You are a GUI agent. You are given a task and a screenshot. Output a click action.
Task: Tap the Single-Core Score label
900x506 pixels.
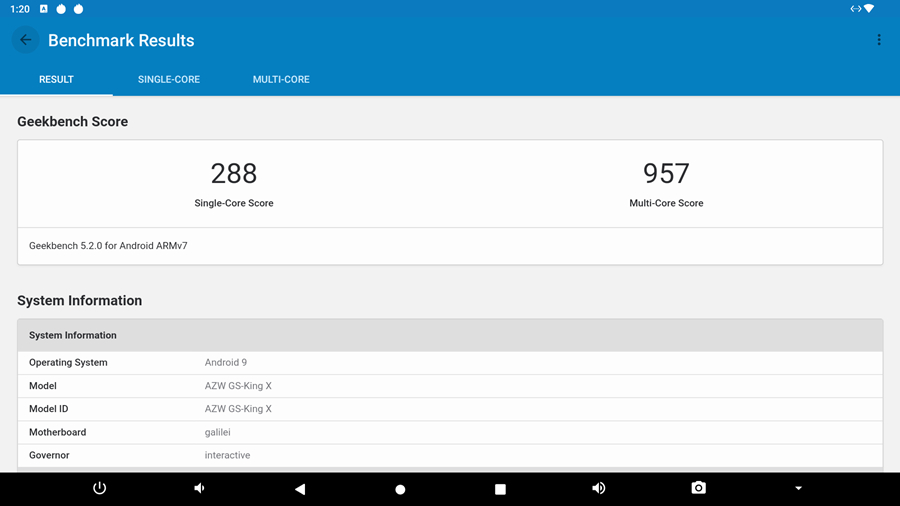(x=234, y=203)
